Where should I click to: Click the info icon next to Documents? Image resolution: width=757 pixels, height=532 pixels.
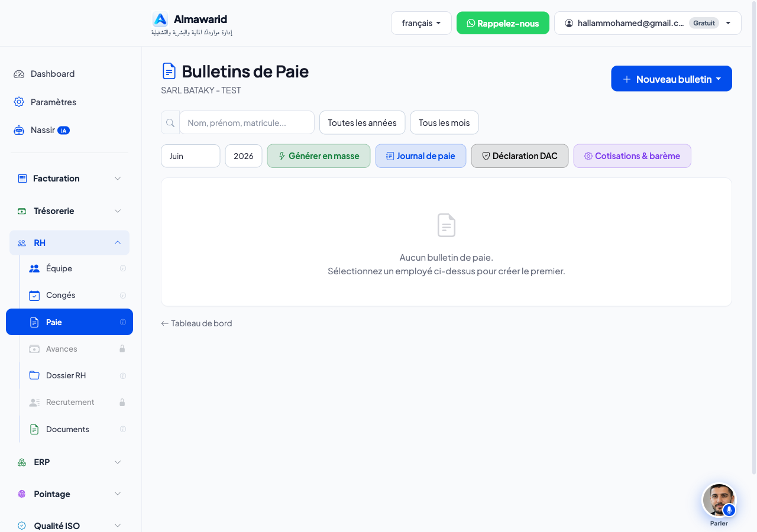[x=123, y=429]
